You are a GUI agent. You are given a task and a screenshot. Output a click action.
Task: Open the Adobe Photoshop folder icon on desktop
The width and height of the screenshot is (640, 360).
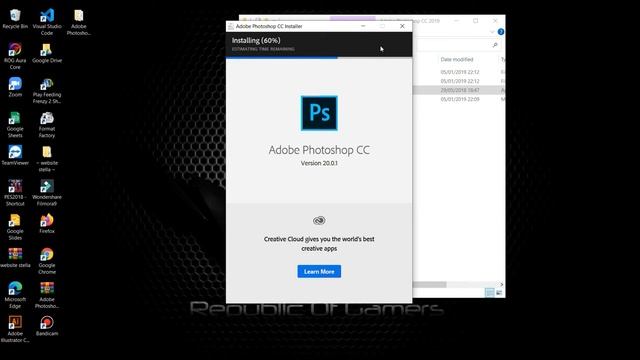79,22
